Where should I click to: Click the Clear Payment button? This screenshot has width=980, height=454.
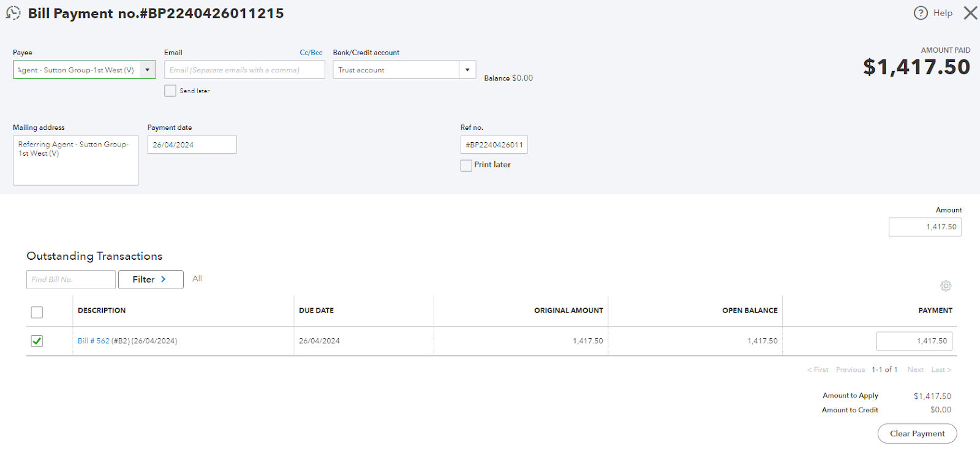tap(917, 433)
